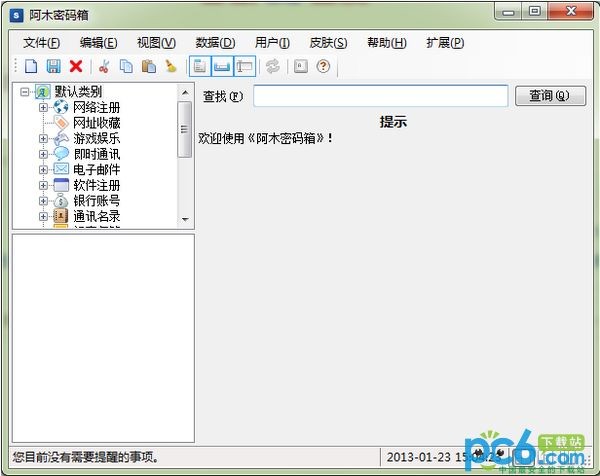Click the refresh arrows icon
Image resolution: width=600 pixels, height=476 pixels.
pos(273,66)
